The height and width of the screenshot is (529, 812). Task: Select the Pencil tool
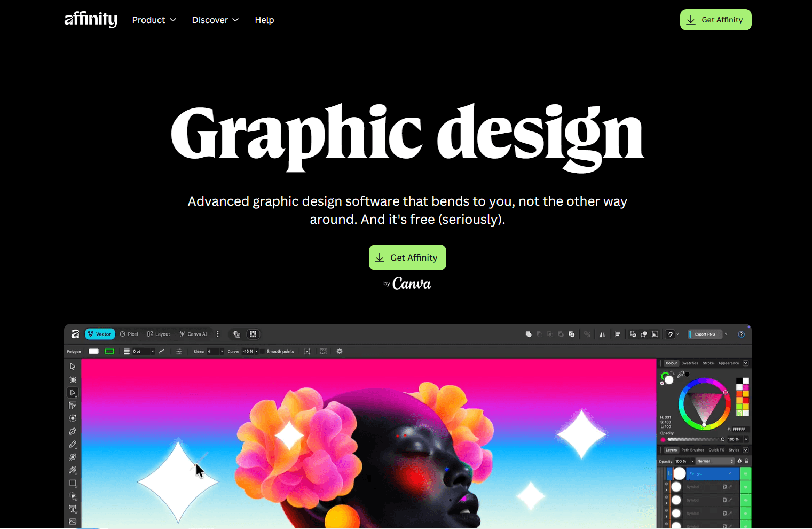pos(73,445)
